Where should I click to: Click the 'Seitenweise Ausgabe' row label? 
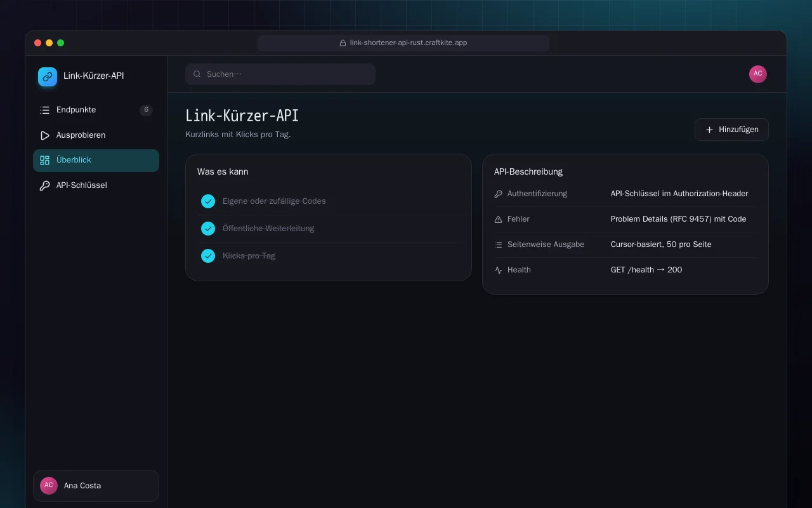coord(546,244)
